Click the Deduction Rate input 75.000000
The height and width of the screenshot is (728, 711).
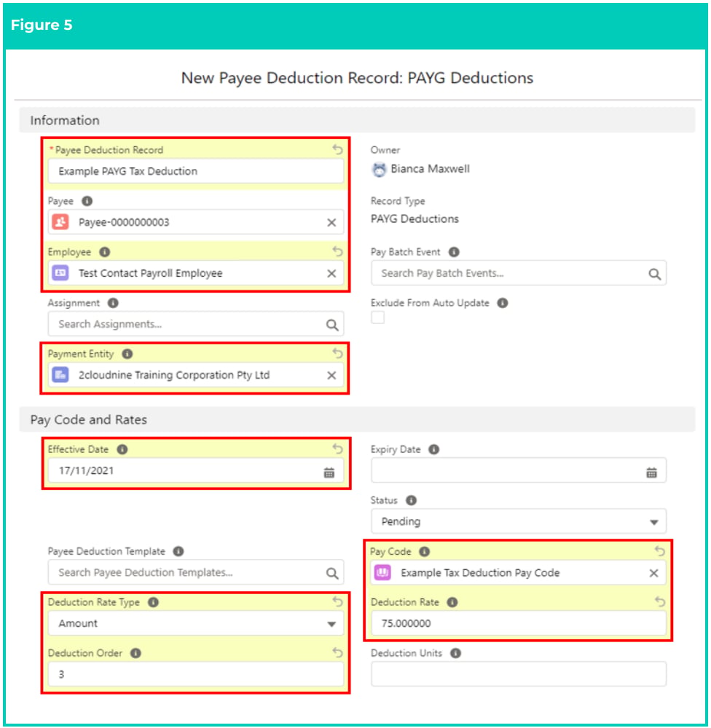pyautogui.click(x=518, y=623)
